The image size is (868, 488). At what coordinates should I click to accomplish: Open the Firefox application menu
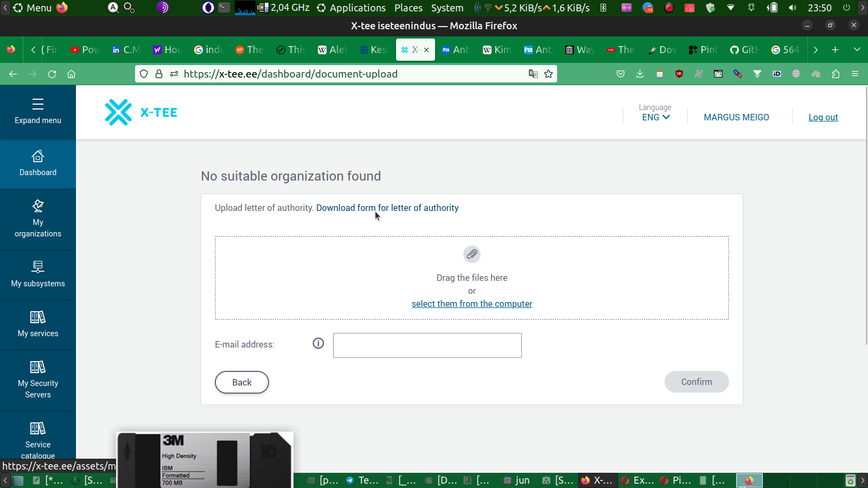click(x=855, y=74)
